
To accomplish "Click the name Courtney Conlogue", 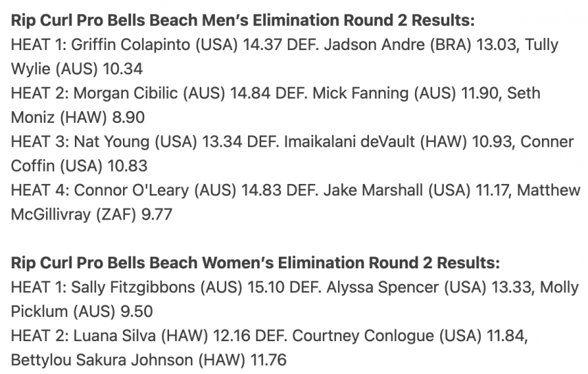I will [363, 336].
